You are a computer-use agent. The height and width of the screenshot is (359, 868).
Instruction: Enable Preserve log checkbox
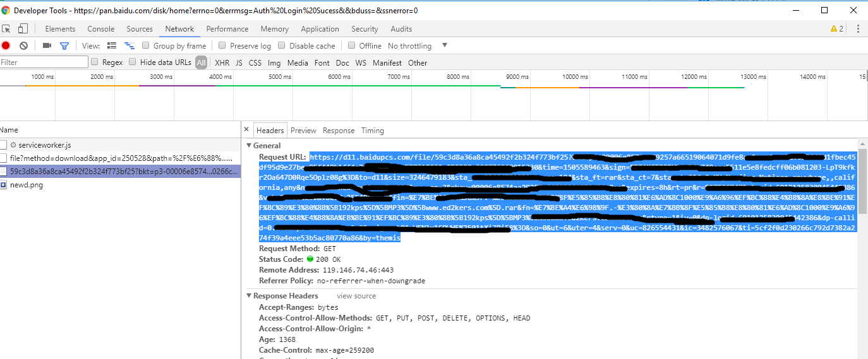click(222, 45)
